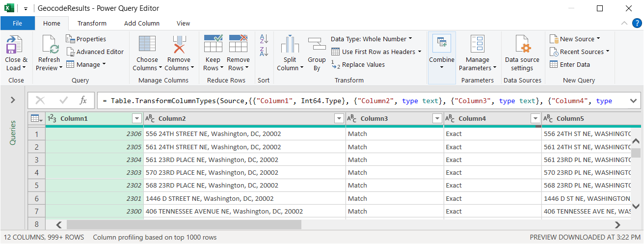Click the Remove Rows icon
Screen dimensions: 644x244
tap(239, 44)
